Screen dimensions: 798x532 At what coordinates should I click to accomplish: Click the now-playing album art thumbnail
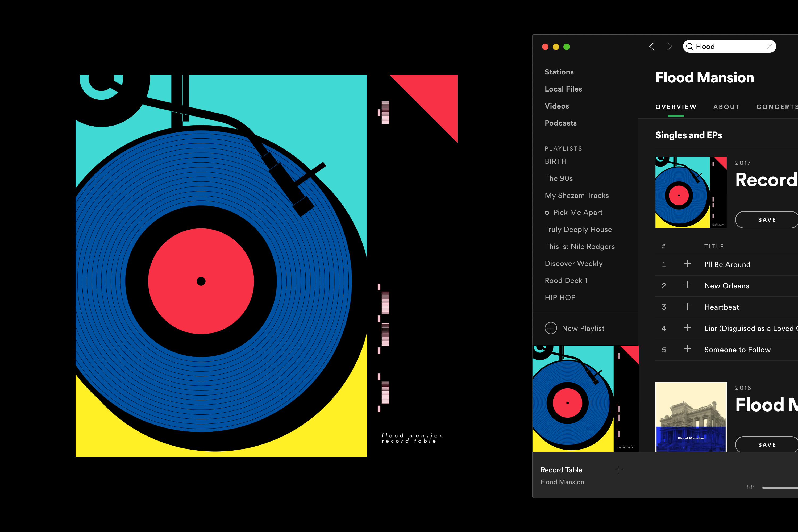pos(585,398)
